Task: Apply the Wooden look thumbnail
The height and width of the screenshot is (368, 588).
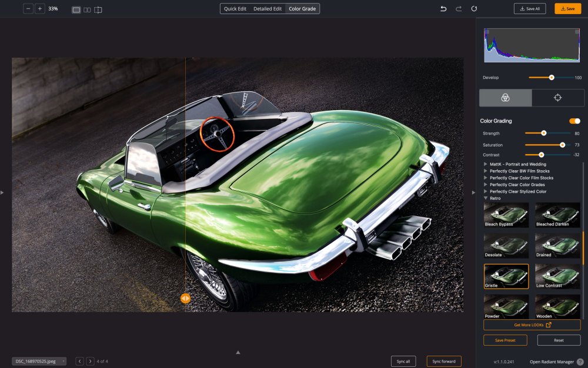Action: [557, 306]
